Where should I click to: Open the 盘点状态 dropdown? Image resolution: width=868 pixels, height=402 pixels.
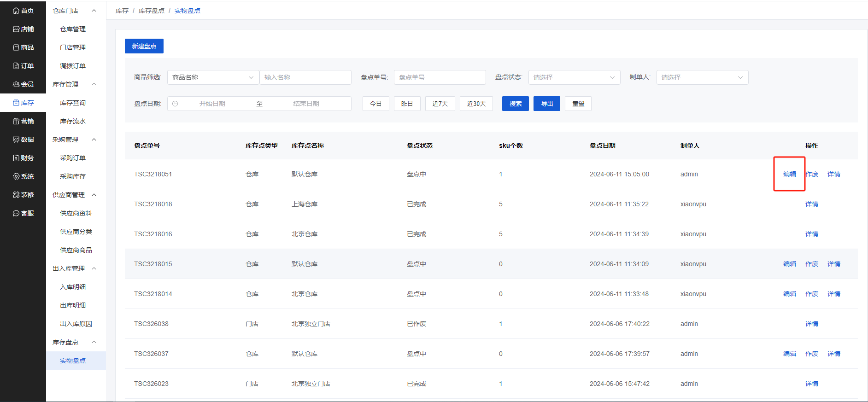click(x=574, y=77)
